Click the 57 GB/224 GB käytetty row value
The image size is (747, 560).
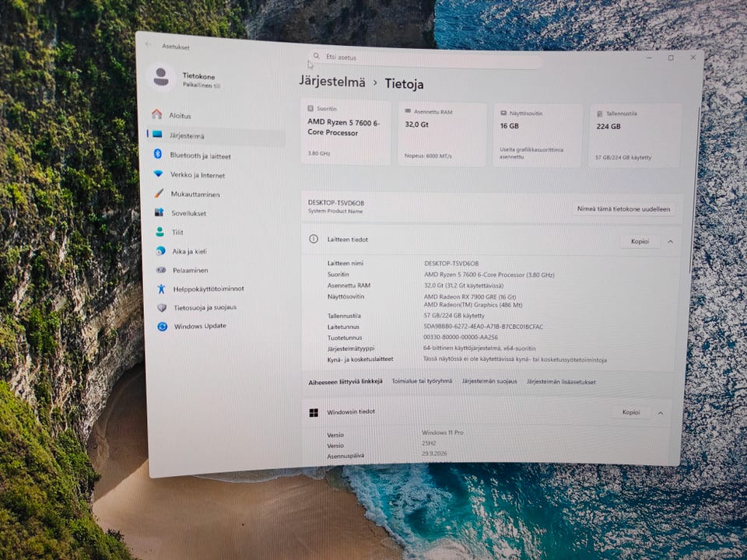click(454, 316)
